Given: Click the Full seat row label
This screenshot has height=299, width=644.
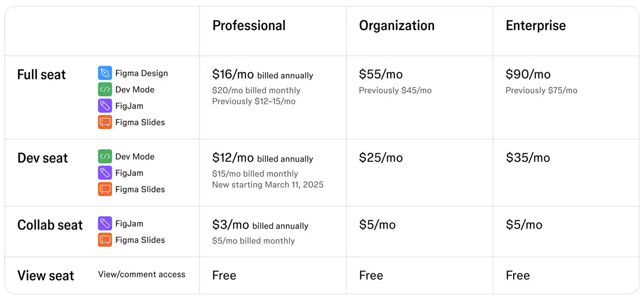Looking at the screenshot, I should tap(41, 75).
